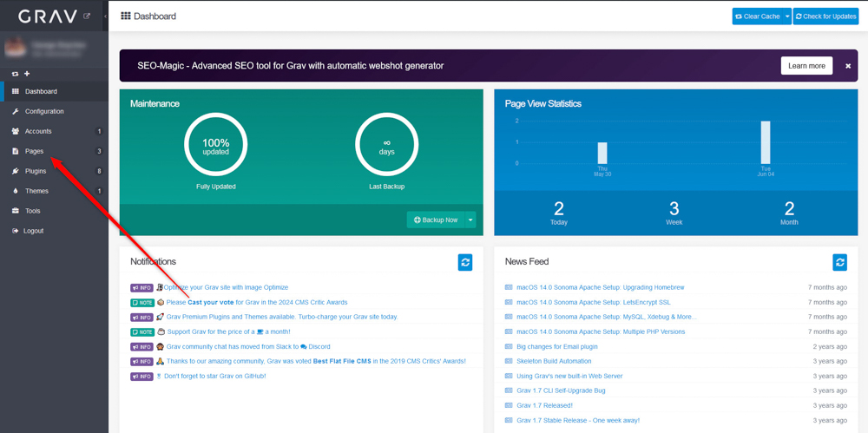Click the Themes count badge 1
Viewport: 868px width, 433px height.
(x=99, y=191)
